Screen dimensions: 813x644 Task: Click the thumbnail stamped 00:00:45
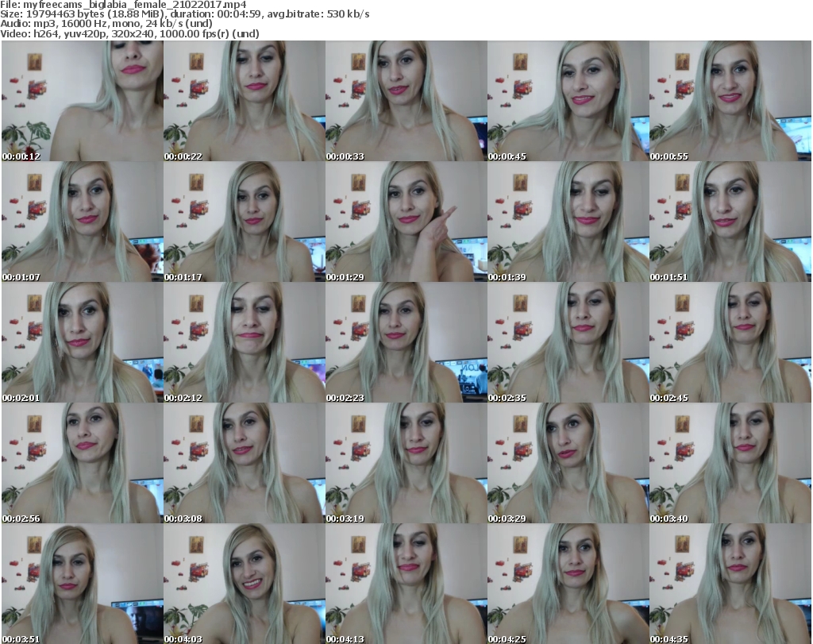pyautogui.click(x=568, y=101)
